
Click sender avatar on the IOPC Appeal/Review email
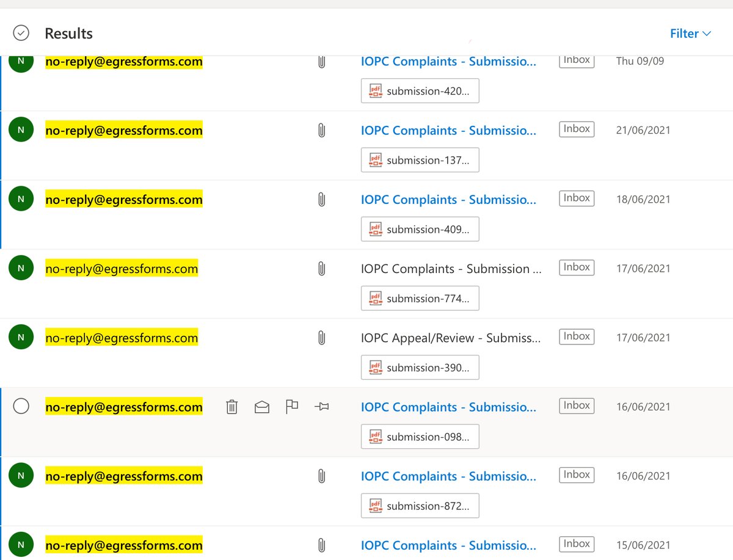click(x=21, y=337)
